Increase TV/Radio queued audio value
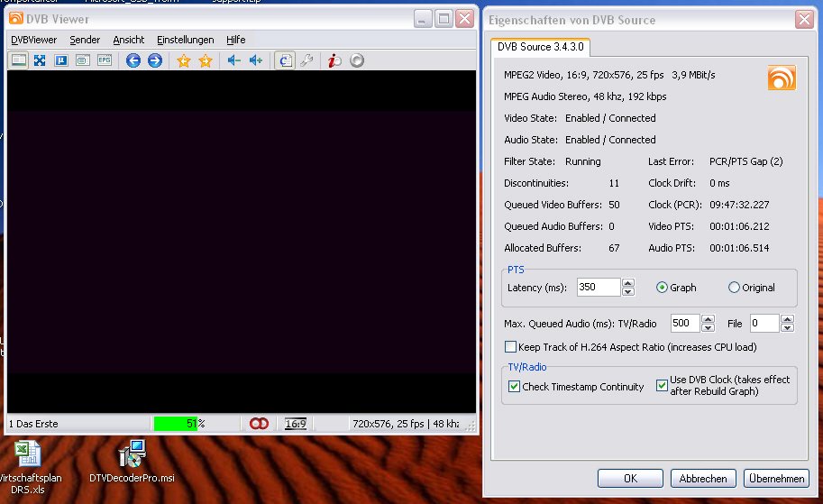The height and width of the screenshot is (504, 823). click(x=708, y=318)
